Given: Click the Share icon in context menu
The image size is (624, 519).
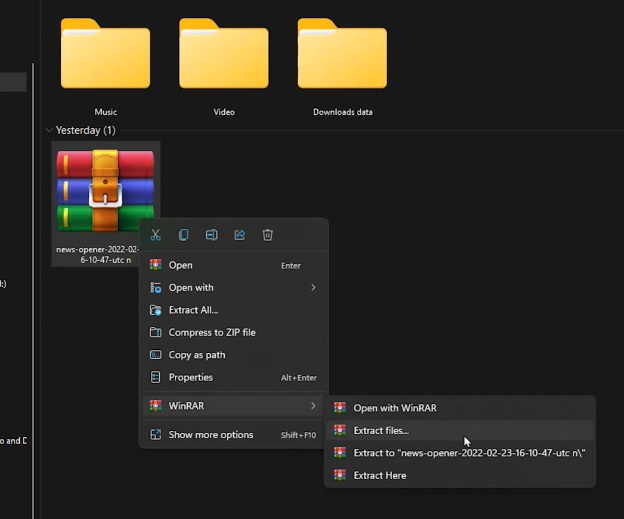Looking at the screenshot, I should click(x=239, y=235).
